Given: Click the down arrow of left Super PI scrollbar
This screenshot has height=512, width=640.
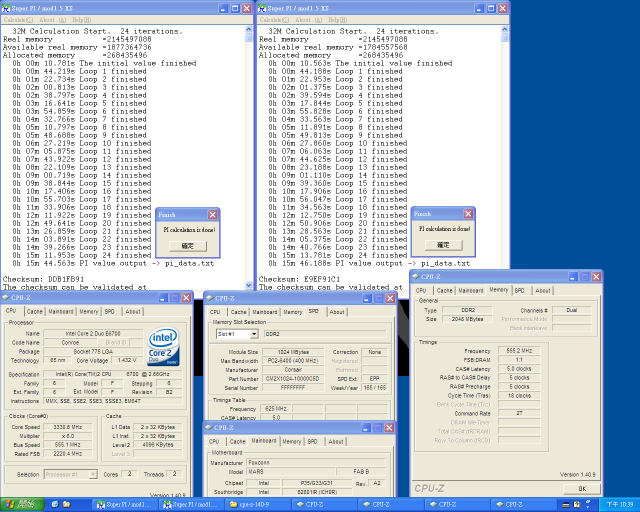Looking at the screenshot, I should 249,285.
